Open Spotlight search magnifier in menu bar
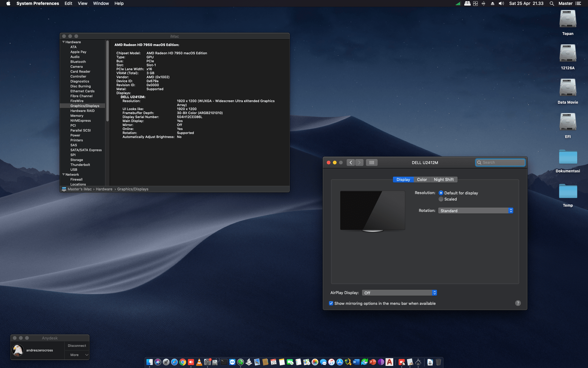 pyautogui.click(x=552, y=3)
